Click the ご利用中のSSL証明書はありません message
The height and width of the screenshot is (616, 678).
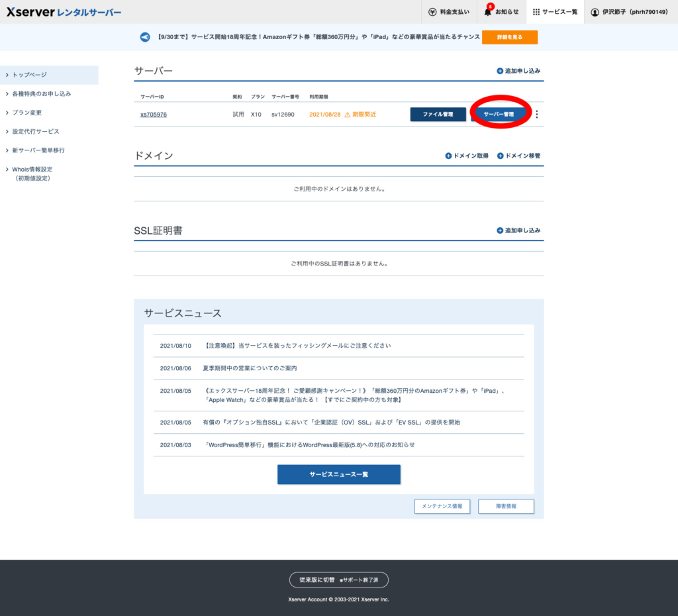tap(339, 264)
